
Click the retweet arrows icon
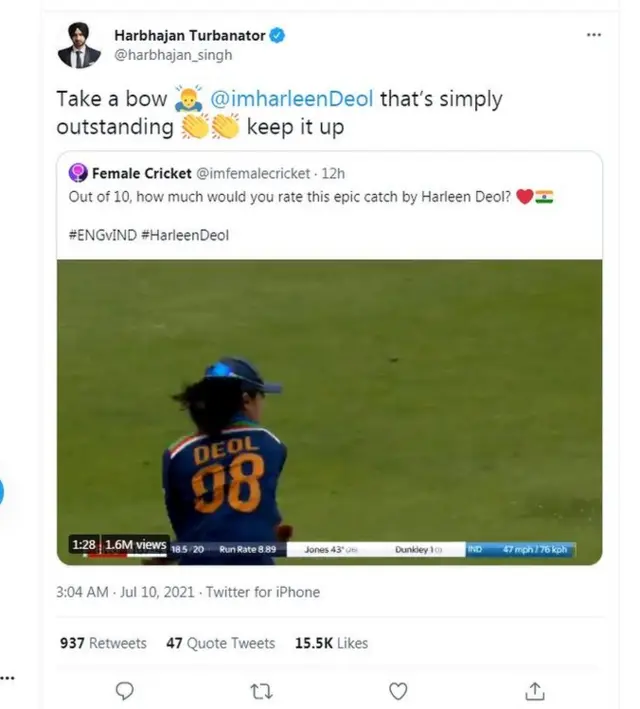(x=262, y=690)
